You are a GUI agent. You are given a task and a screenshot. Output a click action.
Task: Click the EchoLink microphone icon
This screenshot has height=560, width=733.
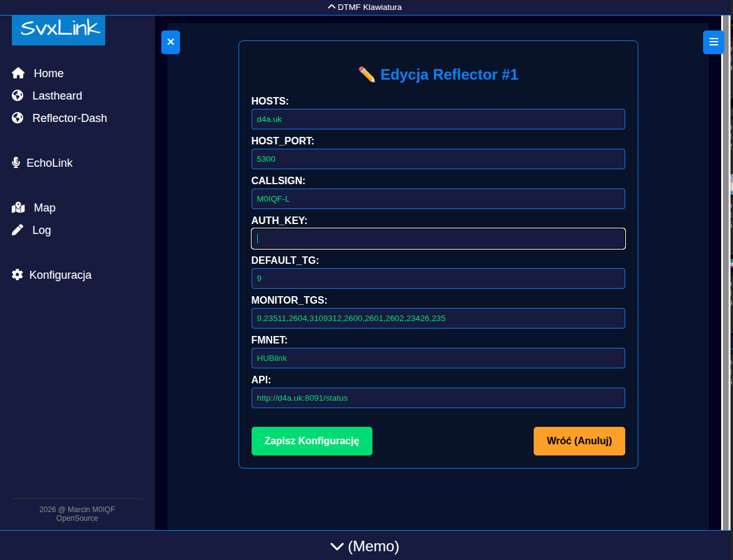16,163
